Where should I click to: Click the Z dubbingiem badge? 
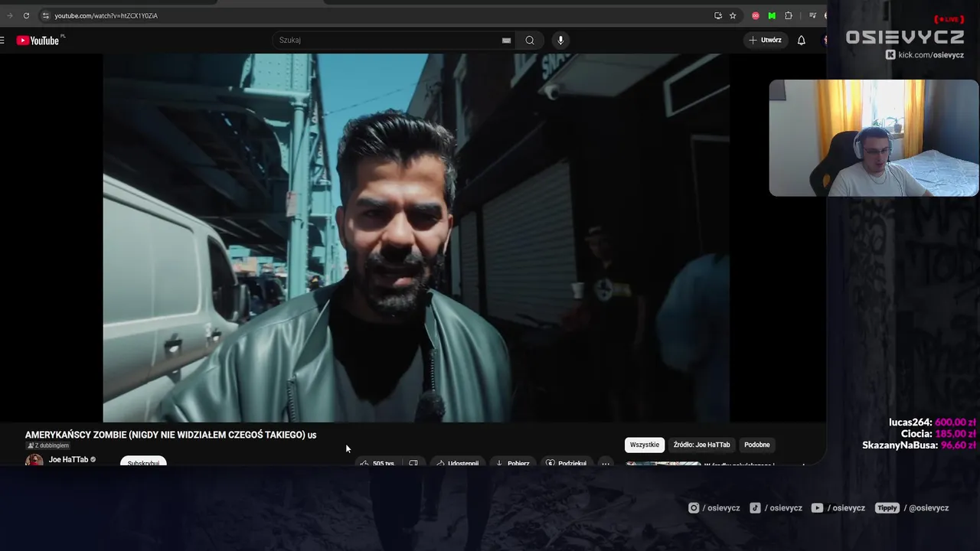[48, 445]
